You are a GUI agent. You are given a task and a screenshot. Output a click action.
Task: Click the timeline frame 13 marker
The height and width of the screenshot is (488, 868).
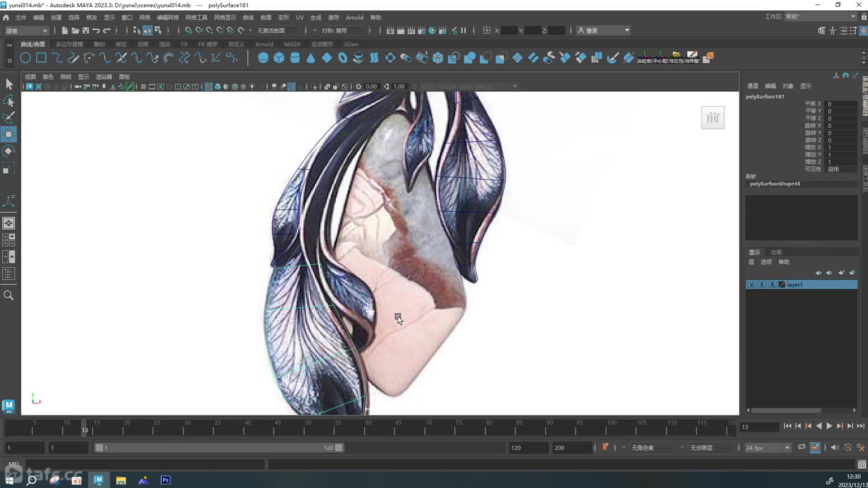coord(85,427)
